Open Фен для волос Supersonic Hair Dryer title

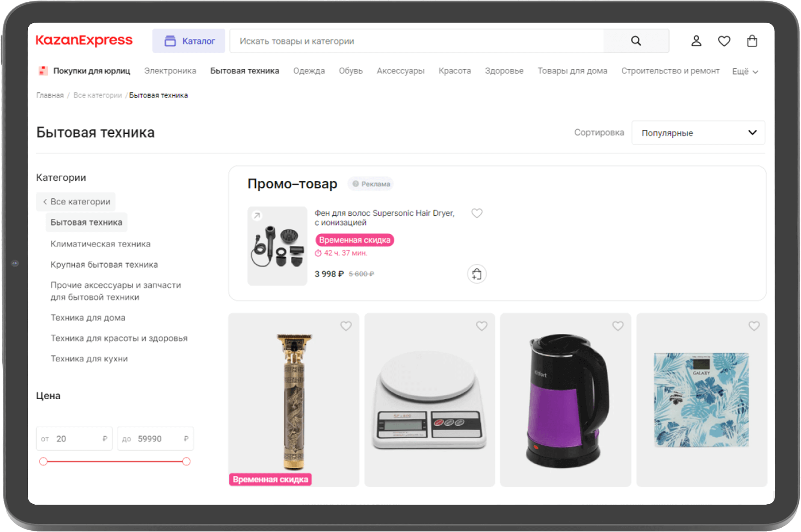tap(384, 218)
